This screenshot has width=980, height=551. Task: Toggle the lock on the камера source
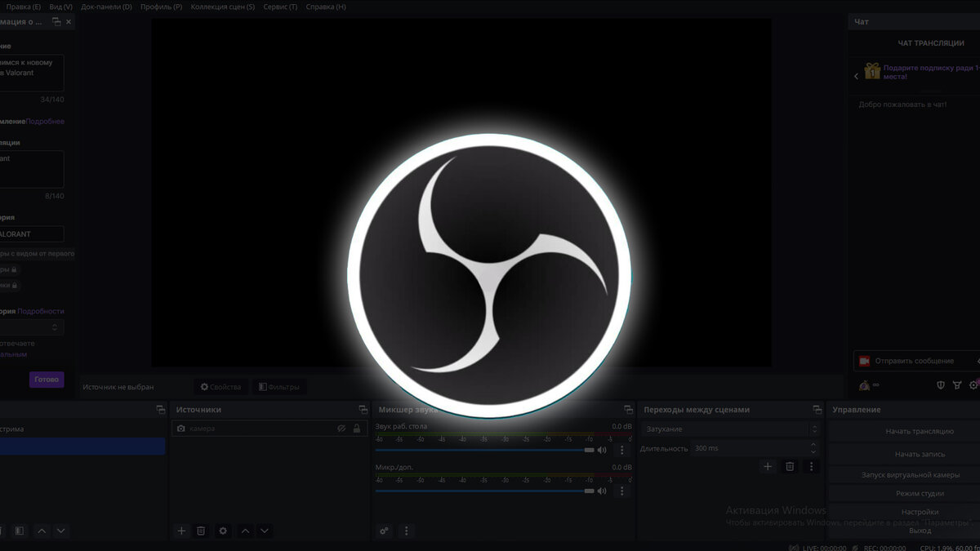click(357, 429)
